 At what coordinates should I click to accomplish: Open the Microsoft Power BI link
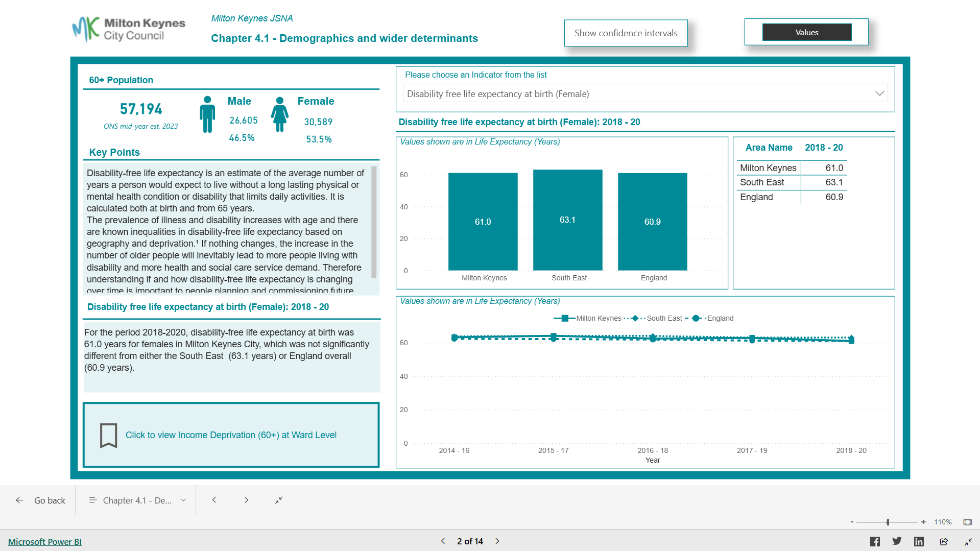coord(45,542)
